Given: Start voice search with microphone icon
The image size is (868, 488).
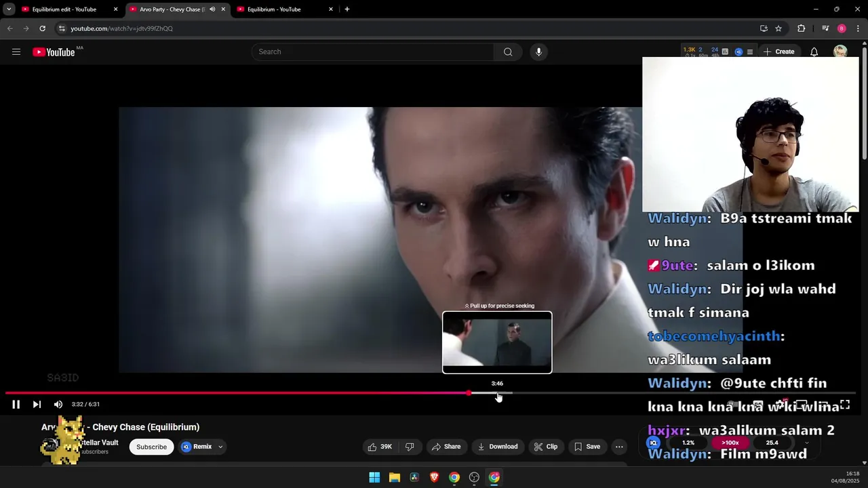Looking at the screenshot, I should (x=538, y=52).
